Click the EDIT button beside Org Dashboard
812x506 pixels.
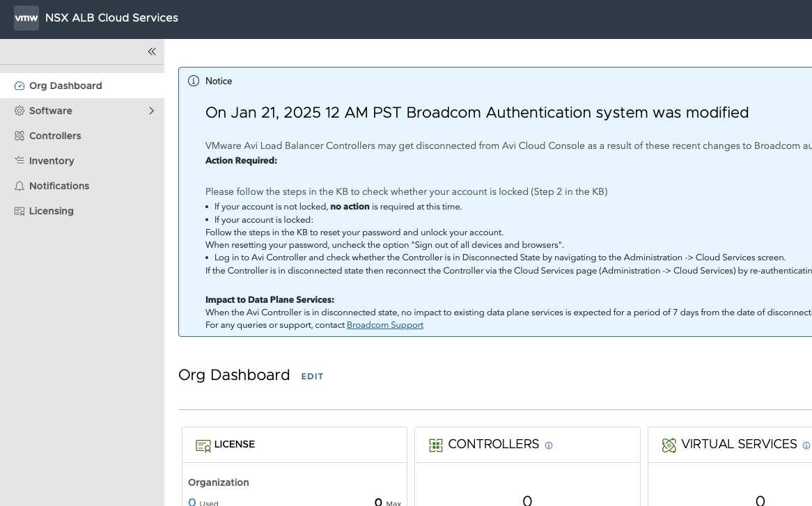(x=312, y=377)
